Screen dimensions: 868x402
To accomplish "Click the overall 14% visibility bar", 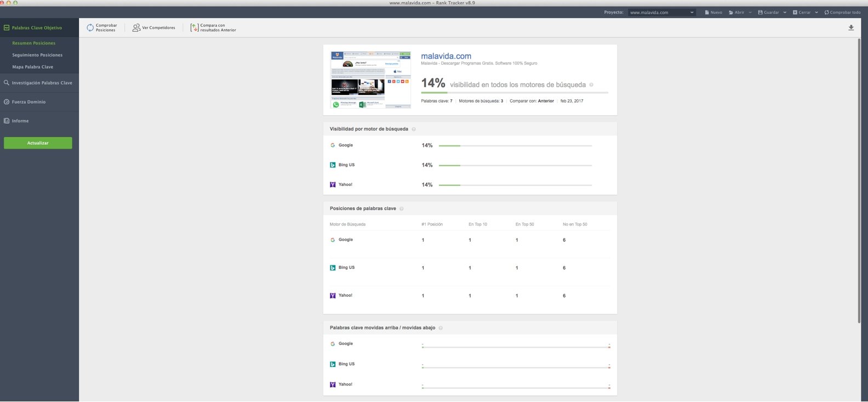I will pyautogui.click(x=515, y=93).
